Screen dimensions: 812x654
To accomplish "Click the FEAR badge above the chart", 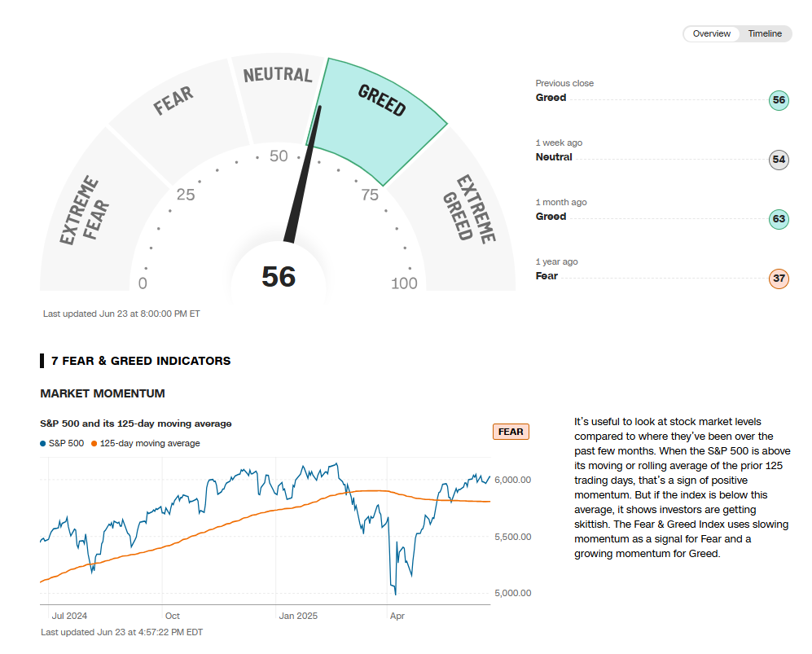I will point(511,432).
